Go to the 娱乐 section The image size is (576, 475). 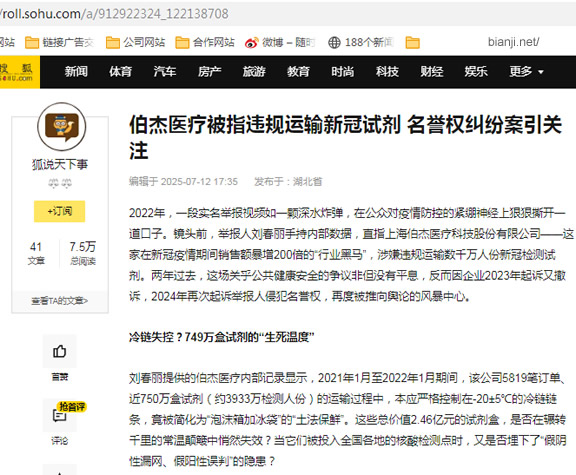point(476,72)
